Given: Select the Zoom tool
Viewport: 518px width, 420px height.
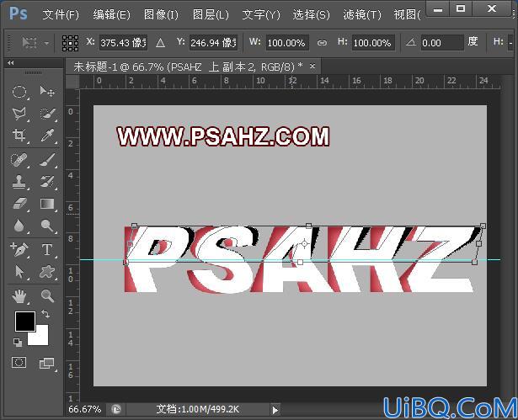Looking at the screenshot, I should coord(47,295).
